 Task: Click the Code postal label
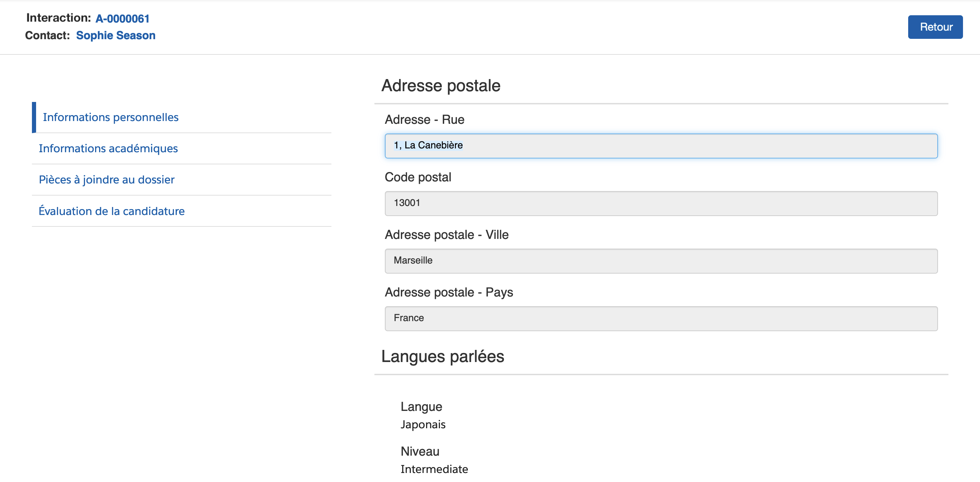coord(418,177)
